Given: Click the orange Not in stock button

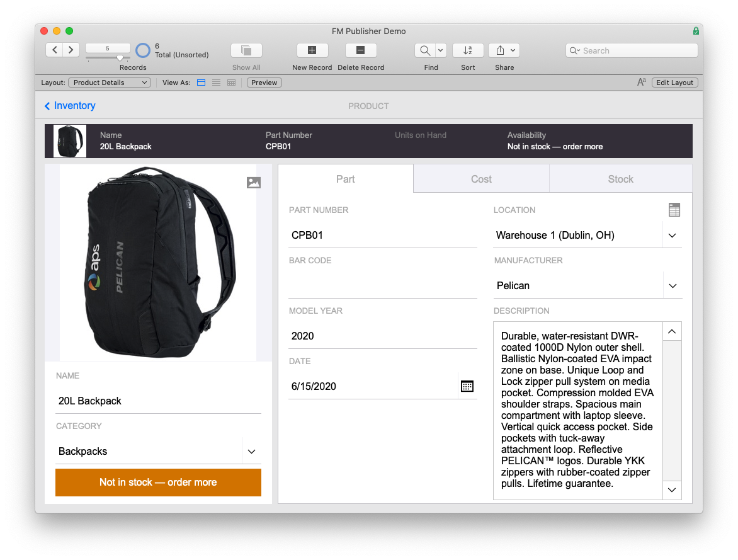Looking at the screenshot, I should click(158, 483).
